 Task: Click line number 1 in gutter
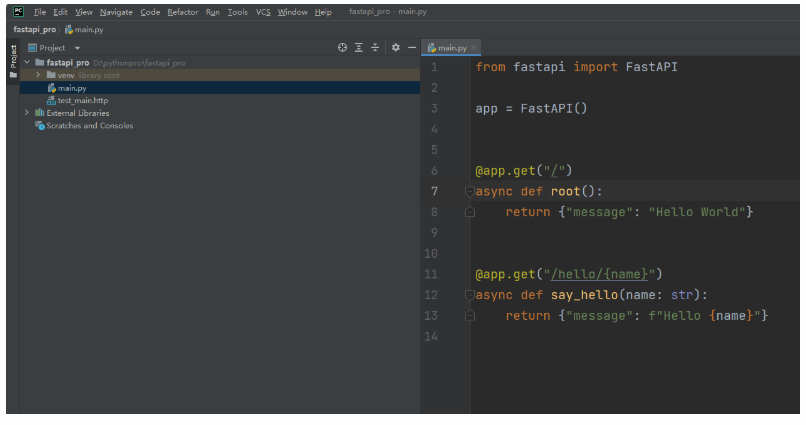434,67
